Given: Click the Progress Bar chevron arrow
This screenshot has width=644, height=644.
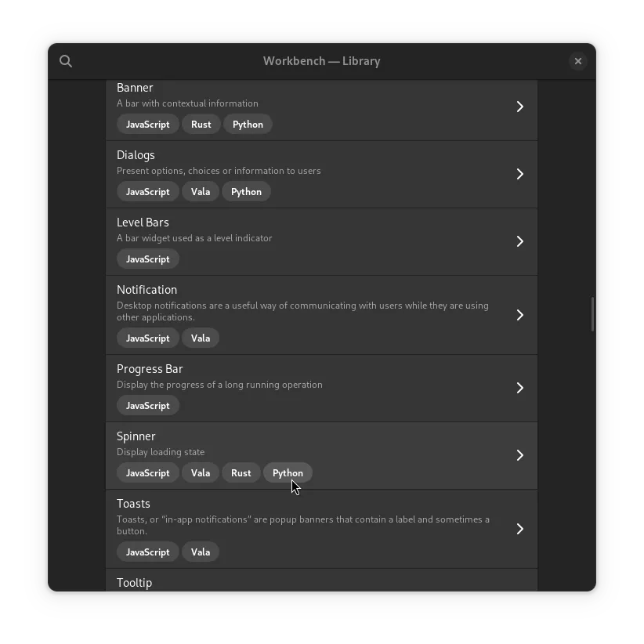Looking at the screenshot, I should point(519,388).
